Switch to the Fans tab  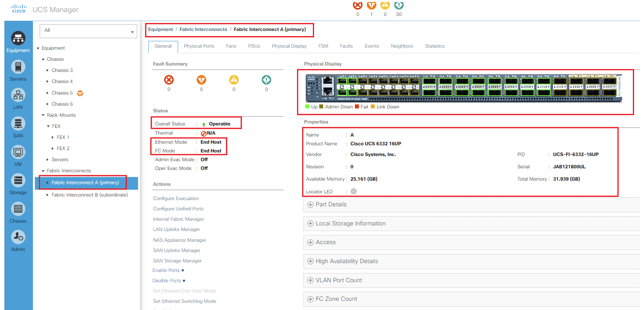pos(231,46)
